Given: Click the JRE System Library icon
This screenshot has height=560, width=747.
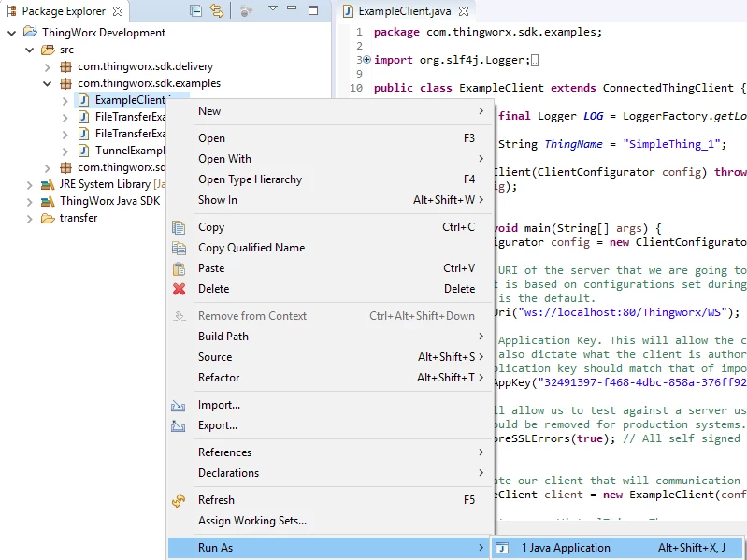Looking at the screenshot, I should (48, 184).
